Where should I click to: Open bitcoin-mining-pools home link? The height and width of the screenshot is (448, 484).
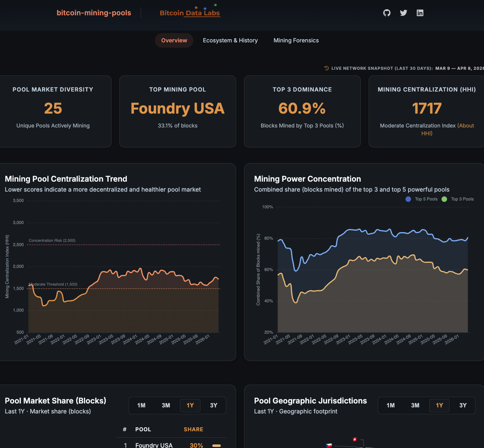pyautogui.click(x=94, y=13)
